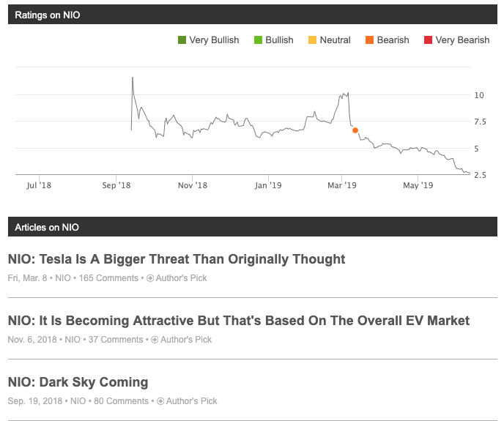Click the NIO ticker under Dark Sky Coming

78,401
